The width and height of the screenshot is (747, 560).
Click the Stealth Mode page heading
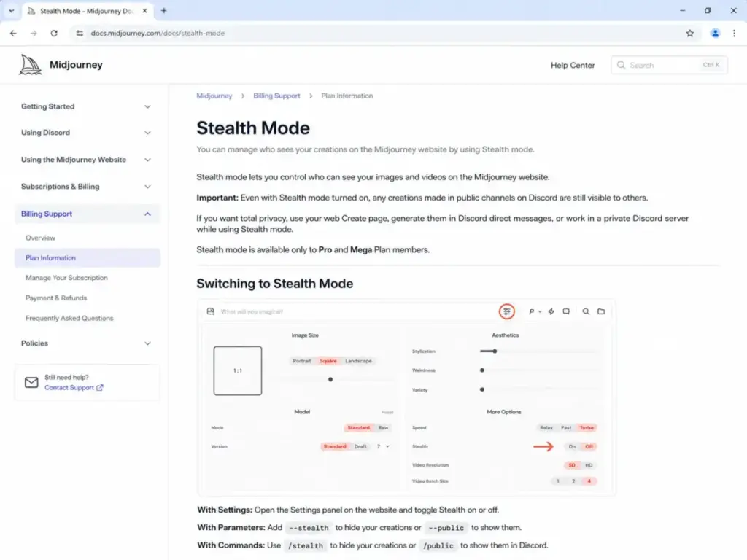coord(253,128)
